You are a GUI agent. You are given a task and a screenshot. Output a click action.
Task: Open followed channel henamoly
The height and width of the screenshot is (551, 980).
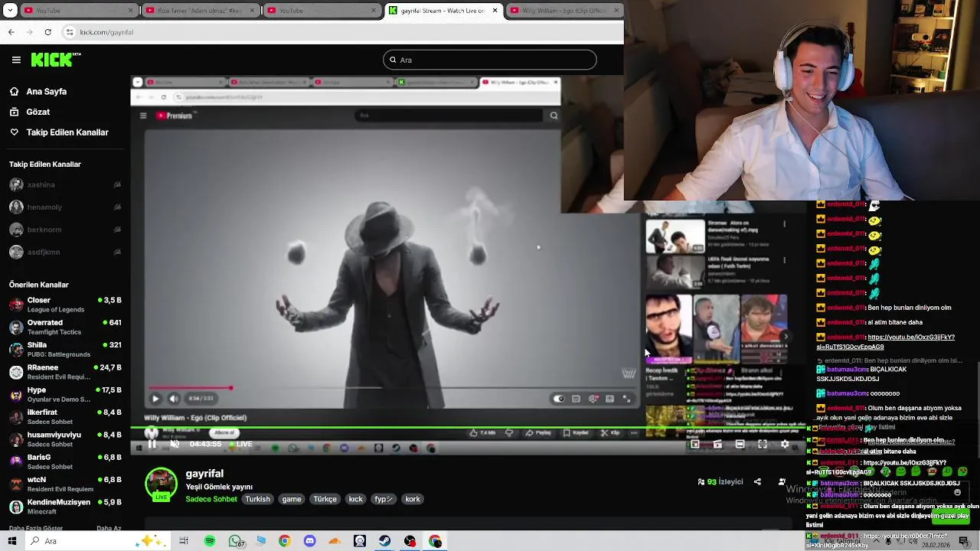coord(65,207)
